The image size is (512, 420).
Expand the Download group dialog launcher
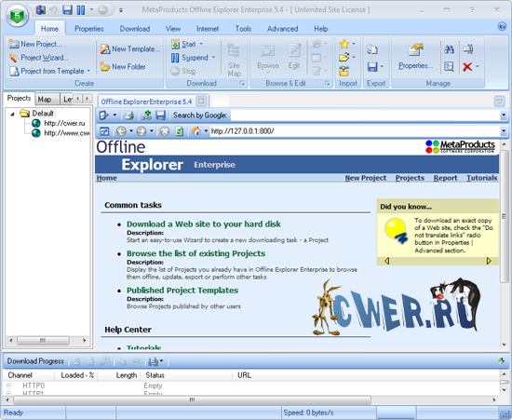[242, 83]
